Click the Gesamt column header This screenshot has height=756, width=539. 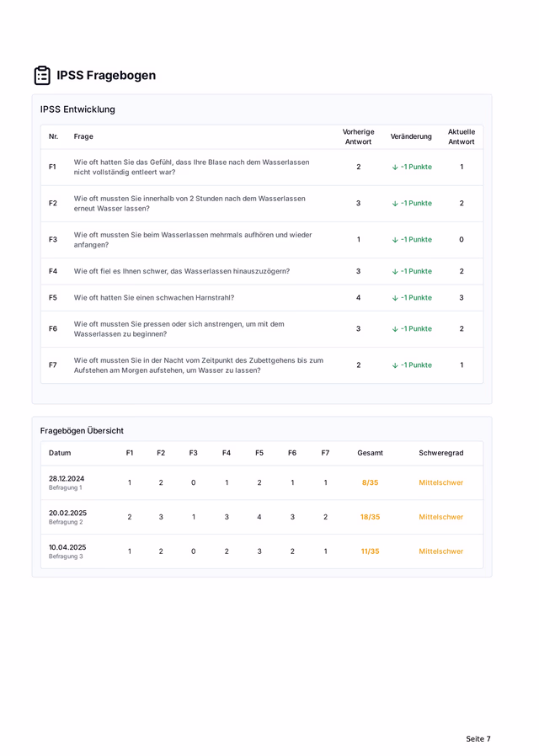tap(371, 453)
